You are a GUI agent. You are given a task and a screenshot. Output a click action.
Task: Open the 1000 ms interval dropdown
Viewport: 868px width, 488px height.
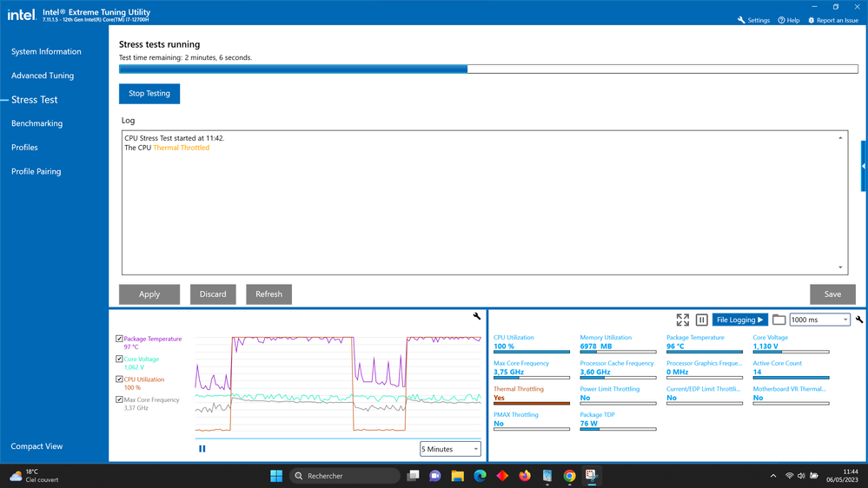pyautogui.click(x=819, y=320)
